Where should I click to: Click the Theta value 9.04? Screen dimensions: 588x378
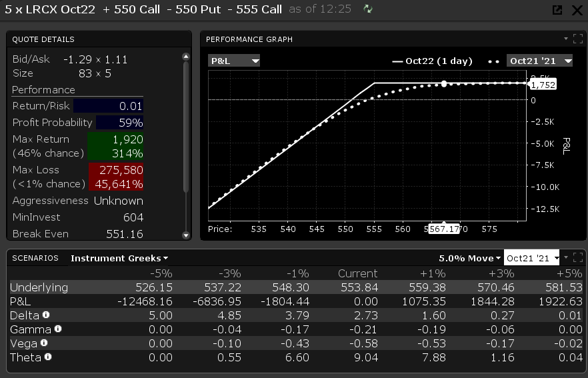(365, 357)
